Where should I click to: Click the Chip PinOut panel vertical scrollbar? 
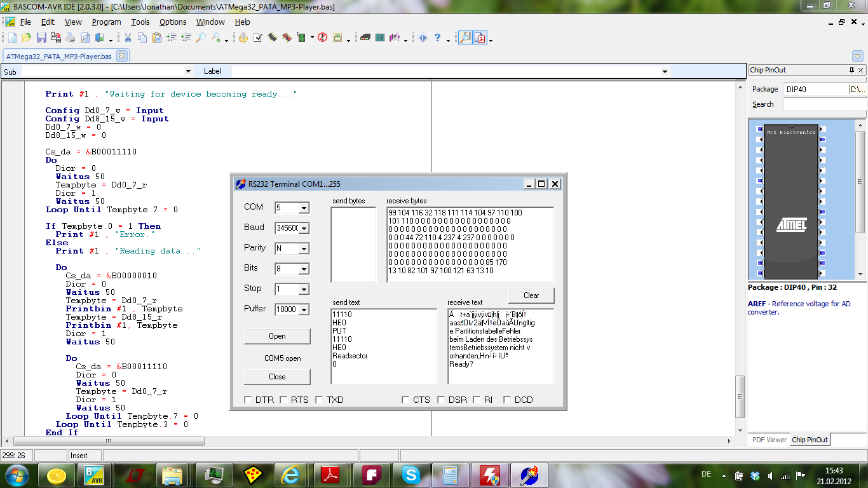860,183
